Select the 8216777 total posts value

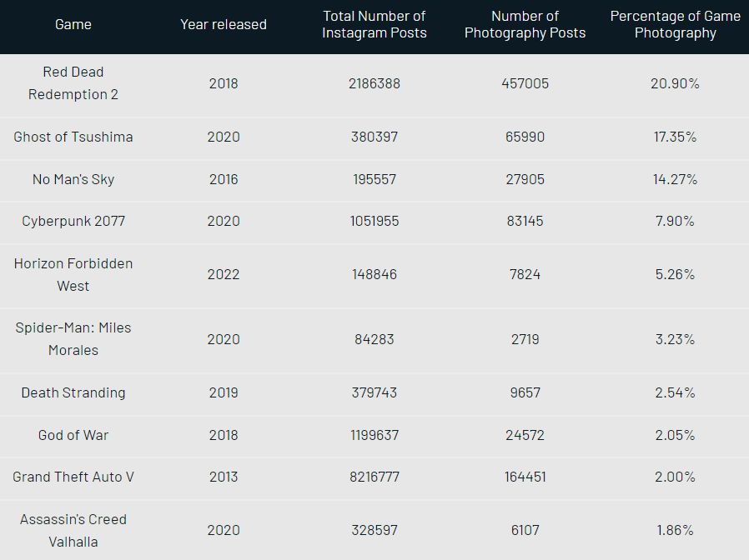pyautogui.click(x=374, y=477)
